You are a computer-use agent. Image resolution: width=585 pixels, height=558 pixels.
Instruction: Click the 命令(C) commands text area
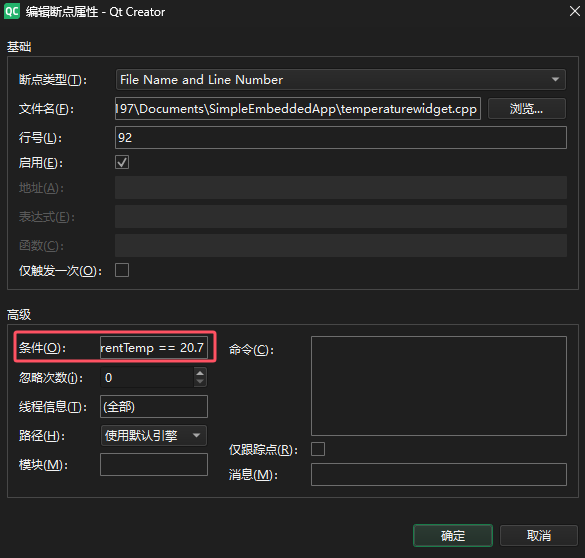point(439,386)
